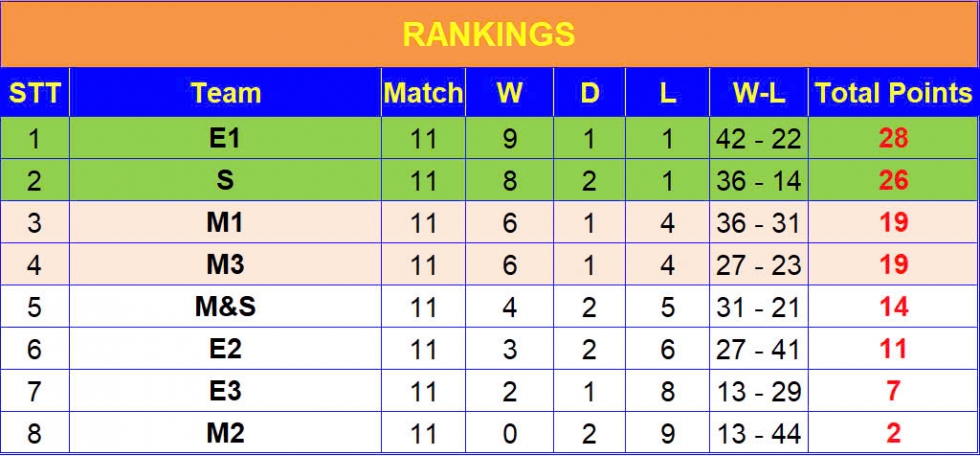
Task: Click team name M1
Action: click(225, 222)
